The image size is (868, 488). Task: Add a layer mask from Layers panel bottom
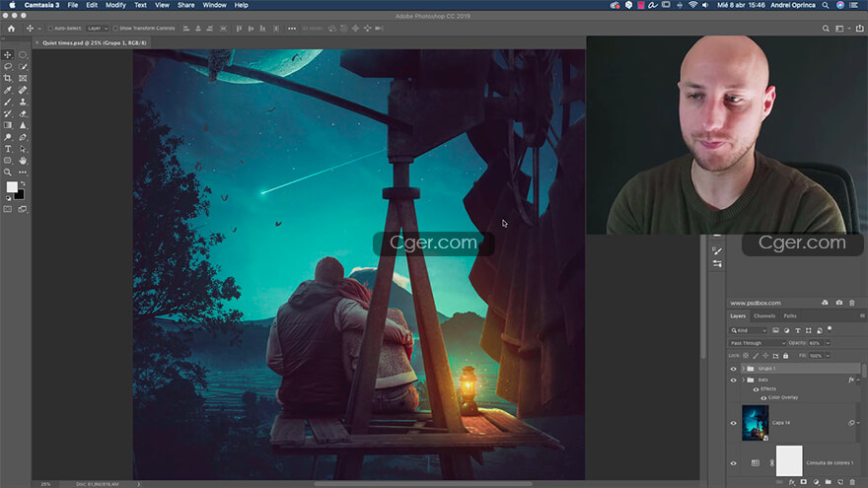804,482
